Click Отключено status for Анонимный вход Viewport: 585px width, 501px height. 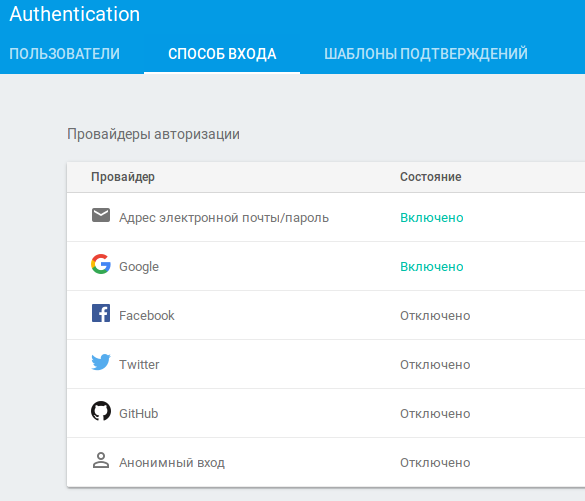435,463
